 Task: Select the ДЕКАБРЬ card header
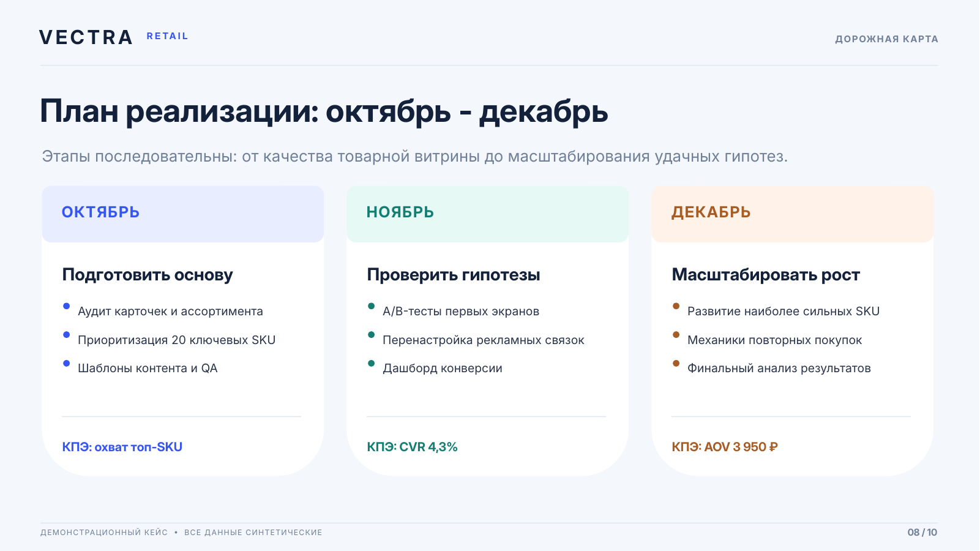[792, 214]
